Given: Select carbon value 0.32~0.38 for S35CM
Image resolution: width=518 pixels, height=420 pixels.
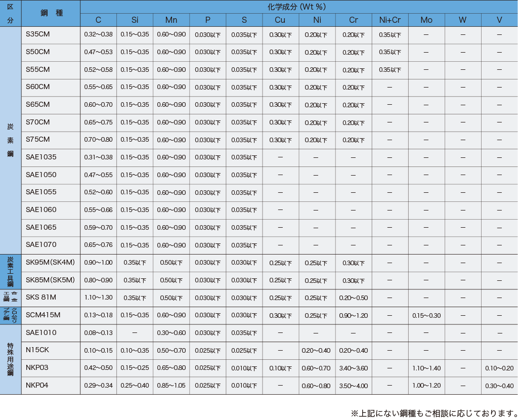Looking at the screenshot, I should tap(99, 34).
